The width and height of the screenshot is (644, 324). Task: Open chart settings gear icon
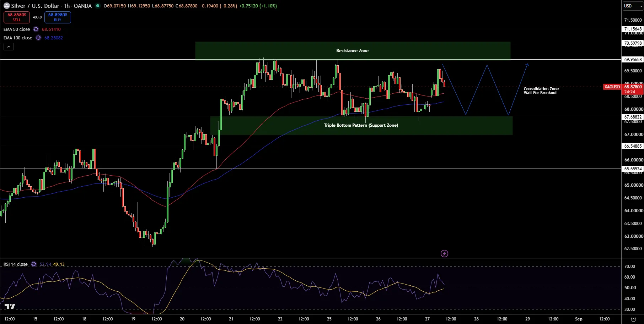tap(633, 319)
